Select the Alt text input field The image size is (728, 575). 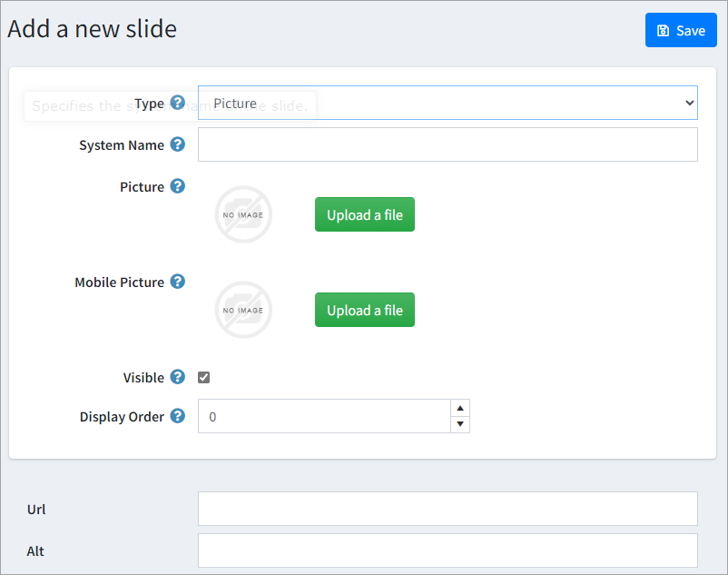448,550
